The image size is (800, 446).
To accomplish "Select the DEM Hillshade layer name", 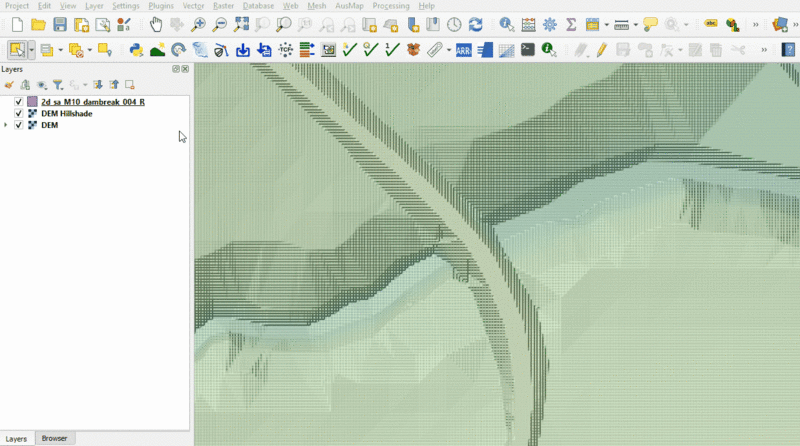I will [67, 114].
